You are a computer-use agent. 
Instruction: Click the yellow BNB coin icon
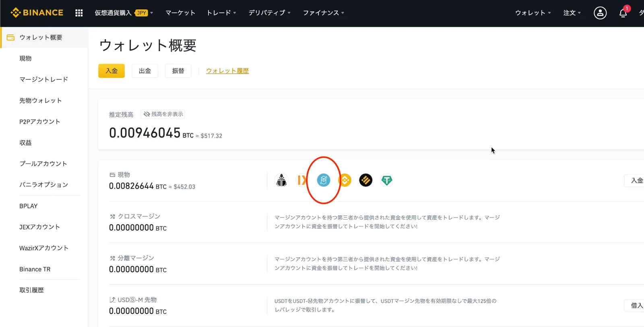(345, 180)
